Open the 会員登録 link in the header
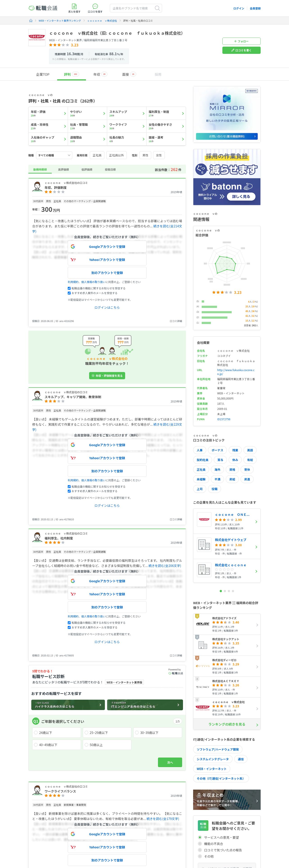 click(x=255, y=8)
